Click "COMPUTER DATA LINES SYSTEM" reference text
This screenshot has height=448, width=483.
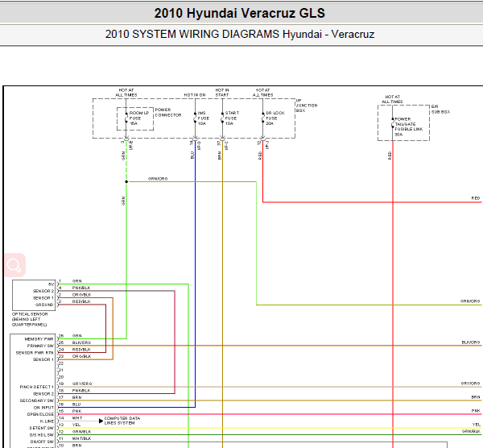(x=122, y=421)
